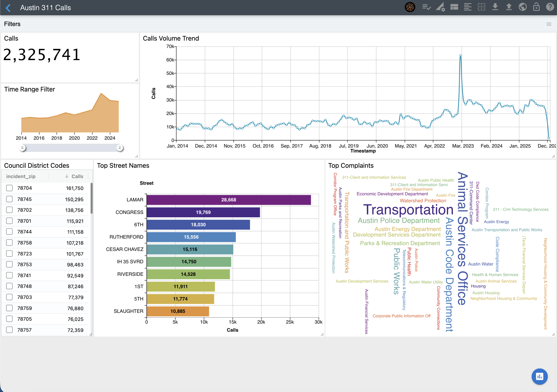Open the help question mark icon
Image resolution: width=557 pixels, height=392 pixels.
click(550, 7)
